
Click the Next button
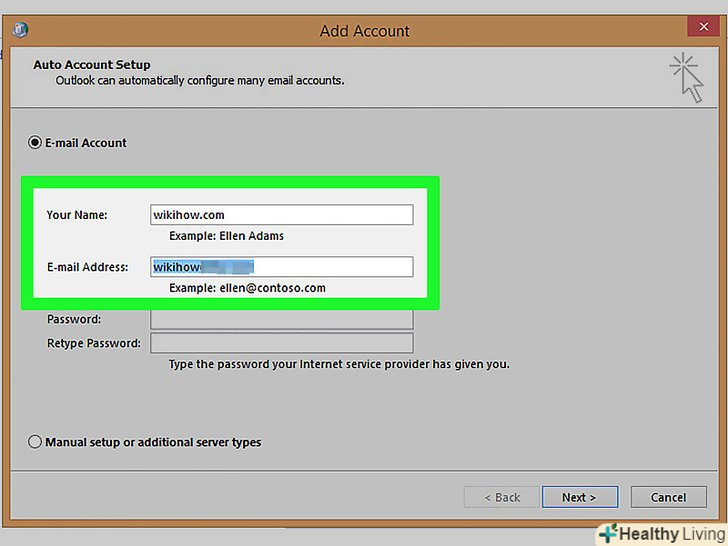pos(579,497)
